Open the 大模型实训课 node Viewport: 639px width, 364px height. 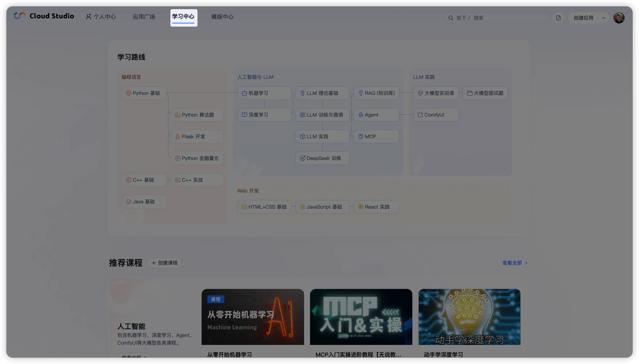436,93
